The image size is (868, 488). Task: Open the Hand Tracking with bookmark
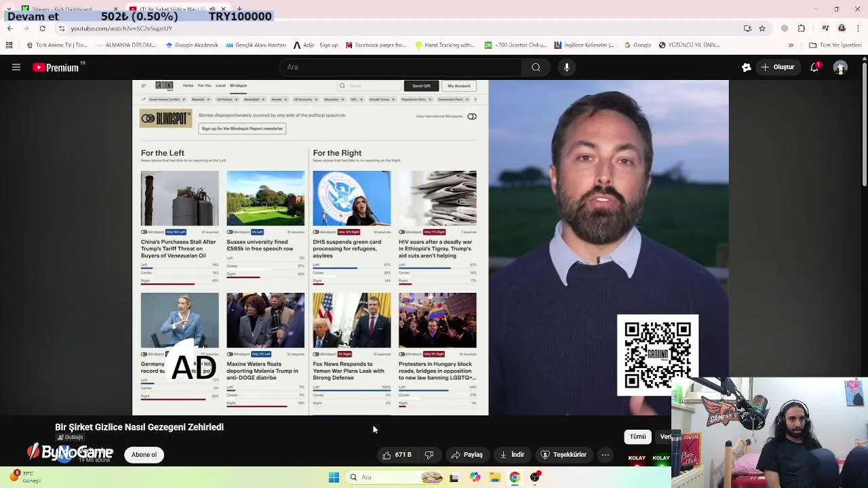(x=445, y=45)
